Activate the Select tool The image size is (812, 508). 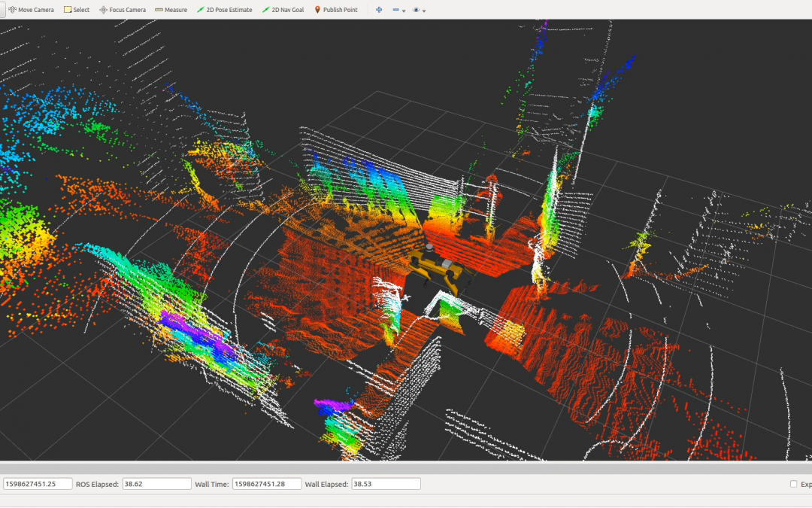pos(77,10)
